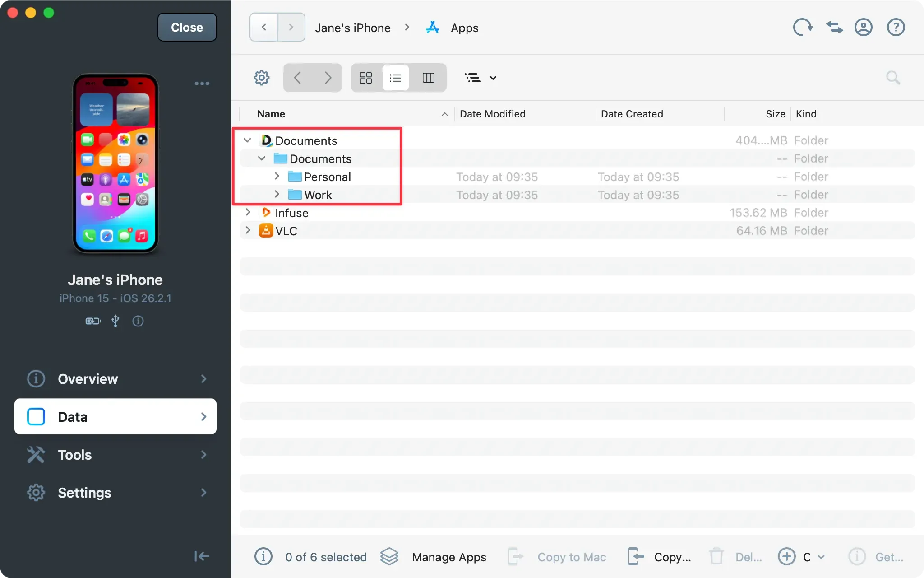This screenshot has width=924, height=578.
Task: Collapse the Documents app tree
Action: [x=247, y=140]
